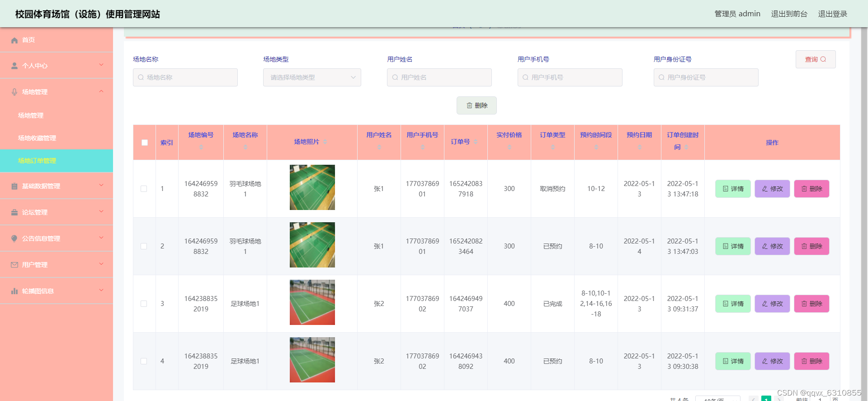Open the court photo for order 1652420837918
The height and width of the screenshot is (401, 868).
click(312, 187)
